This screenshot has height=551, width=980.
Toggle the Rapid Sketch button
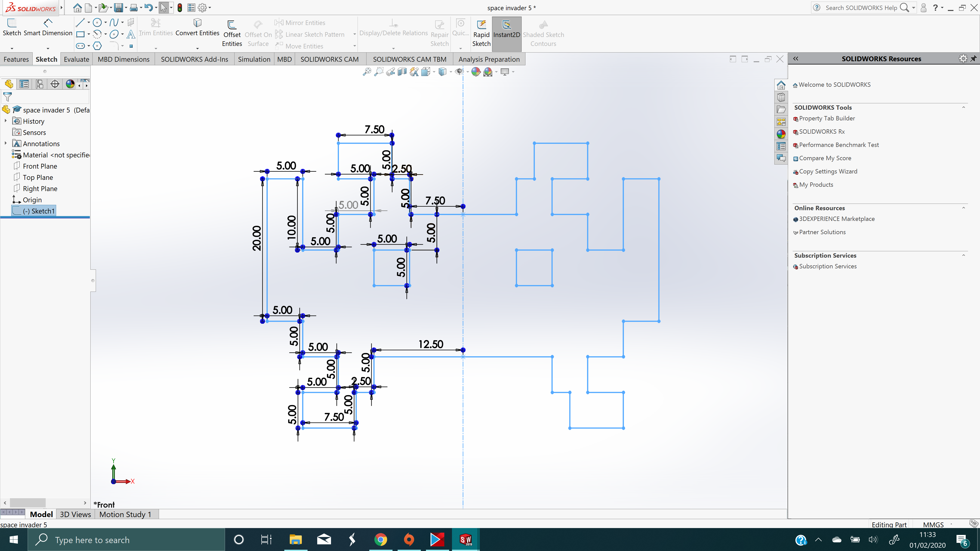click(481, 33)
